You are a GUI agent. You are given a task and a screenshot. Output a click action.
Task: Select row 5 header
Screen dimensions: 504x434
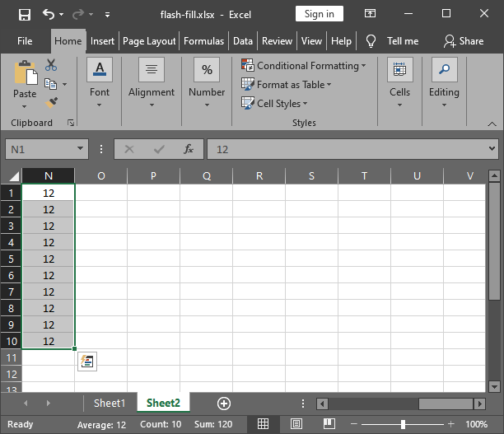[11, 259]
